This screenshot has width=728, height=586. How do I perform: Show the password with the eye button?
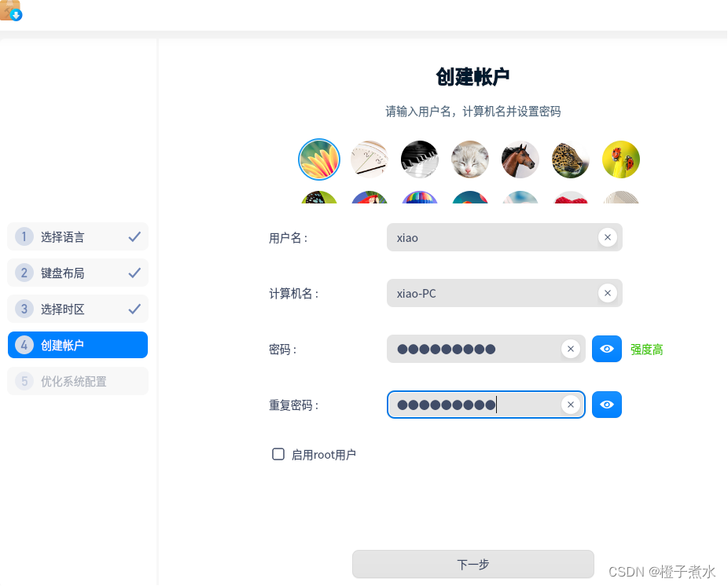tap(607, 349)
